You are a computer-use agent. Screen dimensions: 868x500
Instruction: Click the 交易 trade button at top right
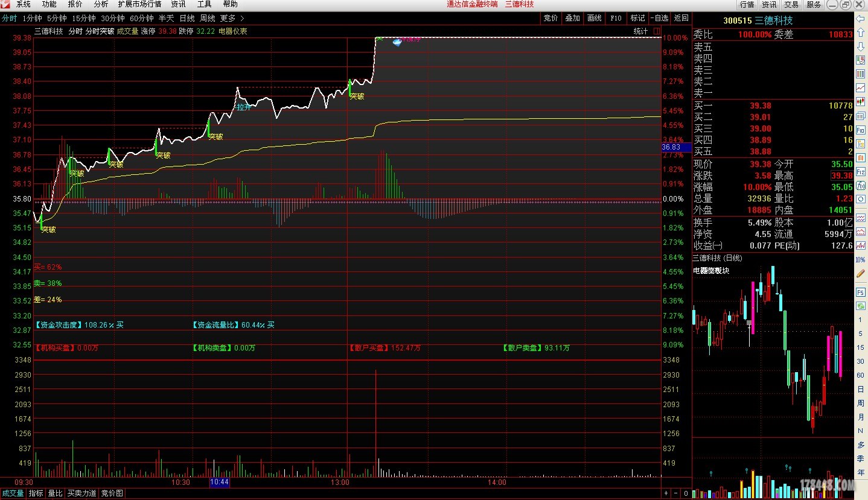coord(791,4)
